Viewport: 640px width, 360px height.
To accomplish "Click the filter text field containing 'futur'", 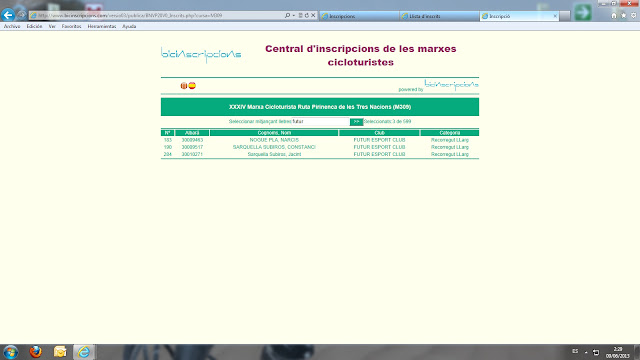I will click(320, 122).
